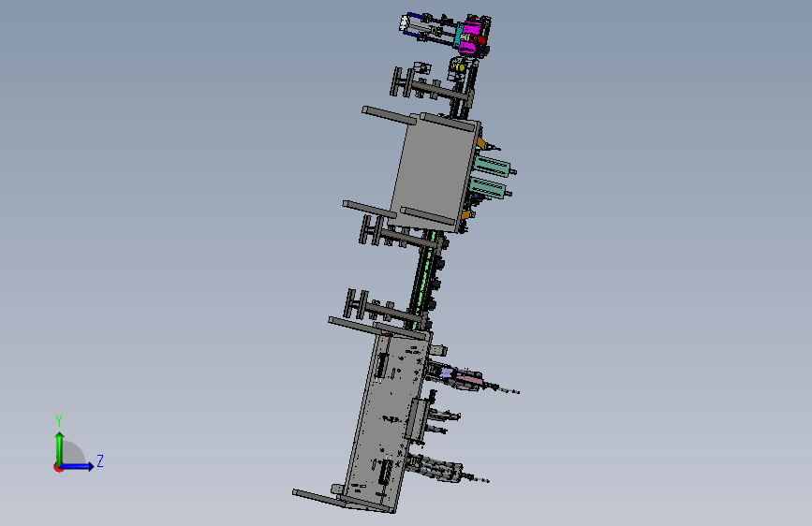
Task: Click the blue Z axis arrow of the triad
Action: [78, 466]
